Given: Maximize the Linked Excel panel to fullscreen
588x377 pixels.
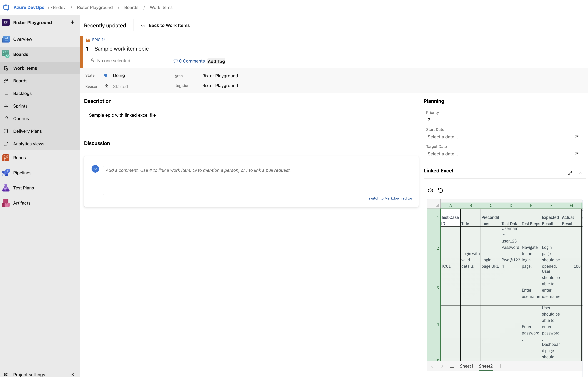Looking at the screenshot, I should coord(570,173).
